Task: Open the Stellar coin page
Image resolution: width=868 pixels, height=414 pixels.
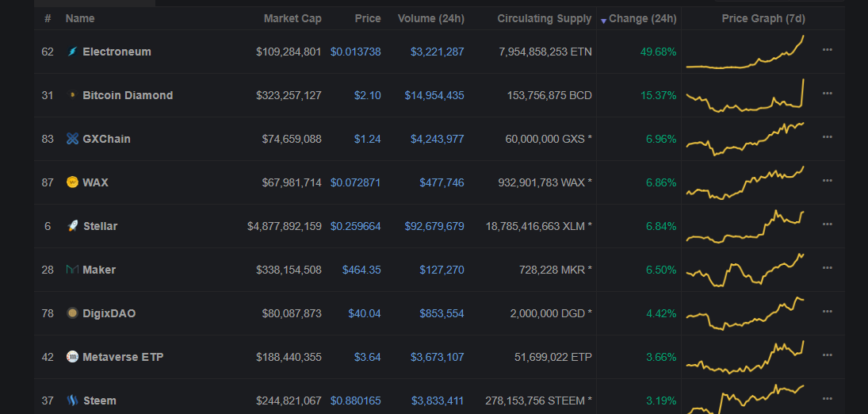Action: [x=100, y=225]
